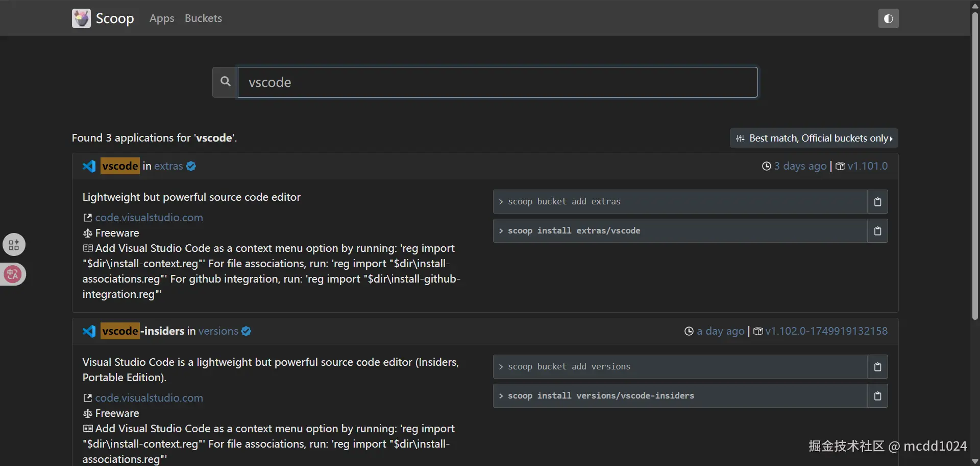Click the grid-plus floating sidebar icon
The width and height of the screenshot is (980, 466).
(x=14, y=245)
